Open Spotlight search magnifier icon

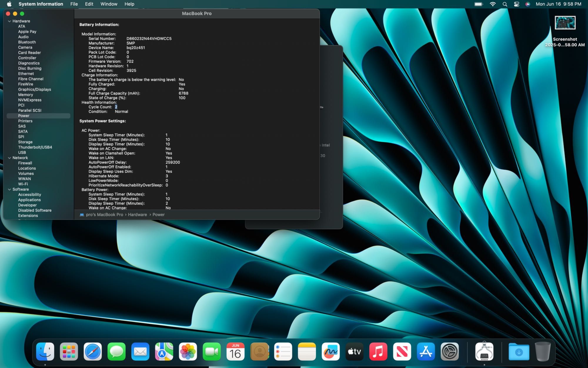pos(505,4)
